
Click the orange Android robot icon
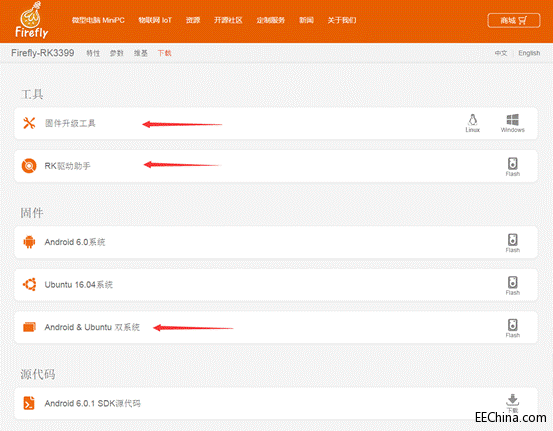[x=29, y=242]
